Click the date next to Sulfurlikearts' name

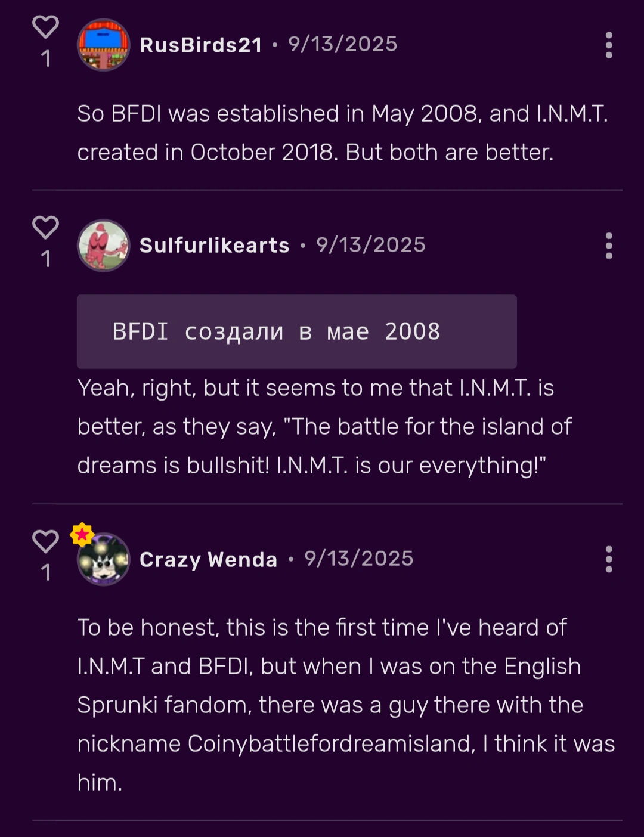point(370,245)
